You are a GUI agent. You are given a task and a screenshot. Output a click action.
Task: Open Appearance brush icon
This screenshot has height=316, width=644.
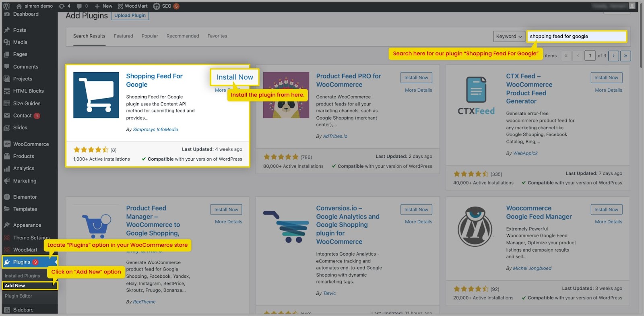tap(7, 225)
